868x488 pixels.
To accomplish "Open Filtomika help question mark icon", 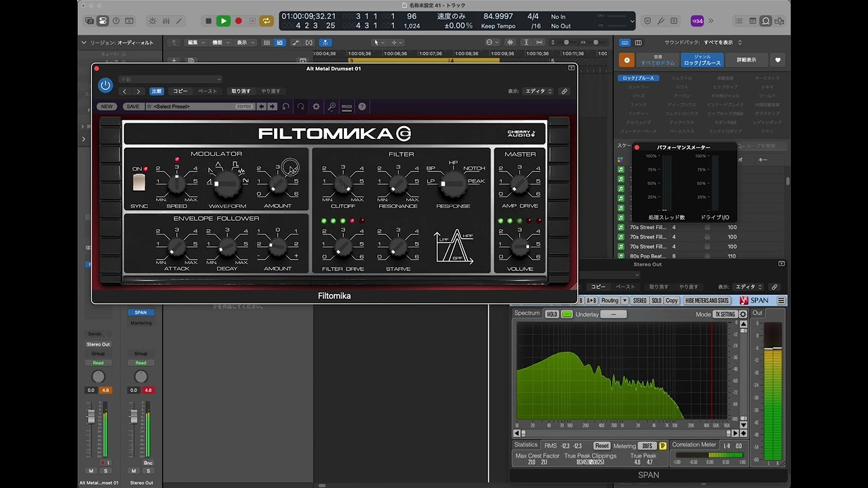I will click(362, 106).
